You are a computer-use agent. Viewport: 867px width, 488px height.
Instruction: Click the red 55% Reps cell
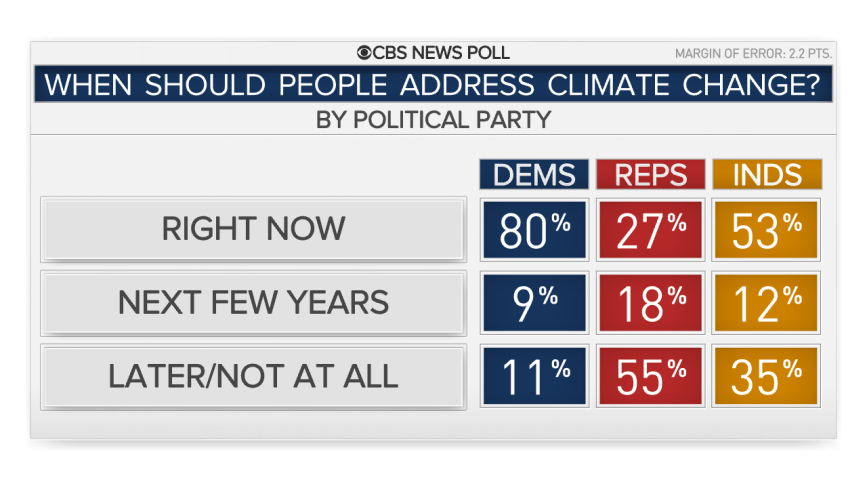coord(651,376)
